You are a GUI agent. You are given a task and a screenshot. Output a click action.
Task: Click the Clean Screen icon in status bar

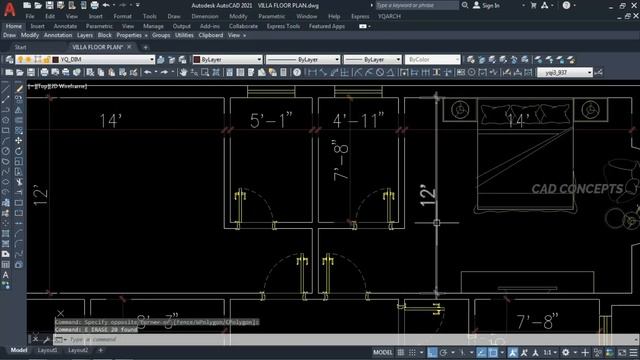pos(622,352)
